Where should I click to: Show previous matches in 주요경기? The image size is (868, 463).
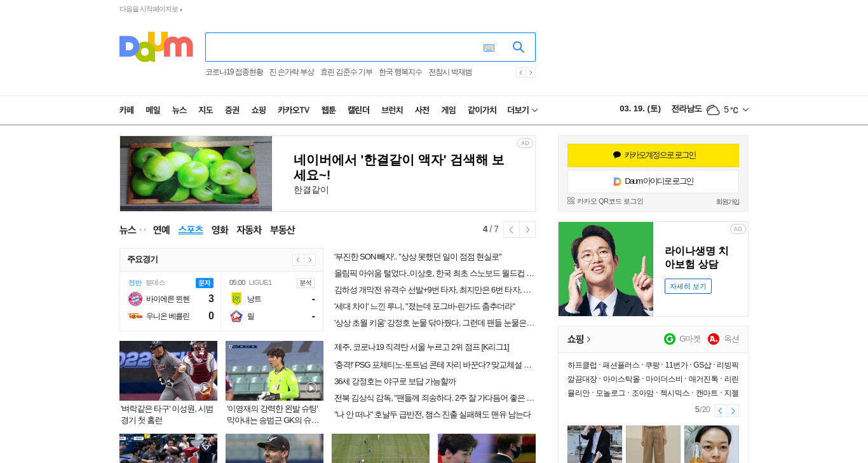pyautogui.click(x=298, y=259)
